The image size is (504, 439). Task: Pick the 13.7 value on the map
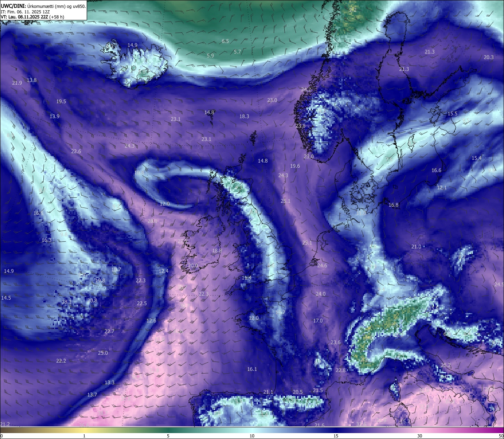point(92,395)
